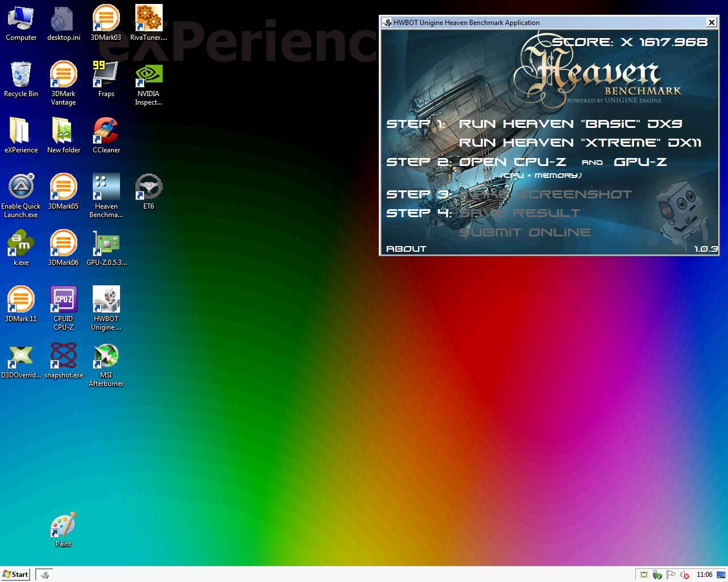Open the eXPerience folder
Image resolution: width=728 pixels, height=582 pixels.
point(21,136)
